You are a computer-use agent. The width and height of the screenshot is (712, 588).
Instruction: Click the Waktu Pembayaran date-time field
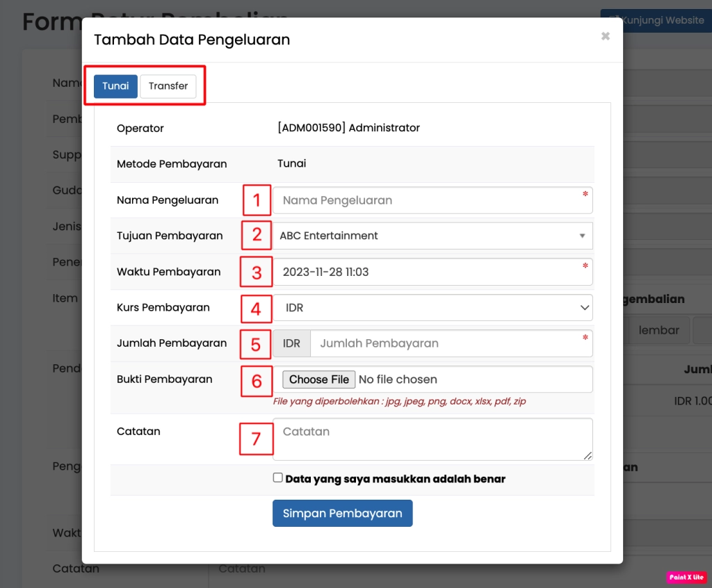pos(431,272)
